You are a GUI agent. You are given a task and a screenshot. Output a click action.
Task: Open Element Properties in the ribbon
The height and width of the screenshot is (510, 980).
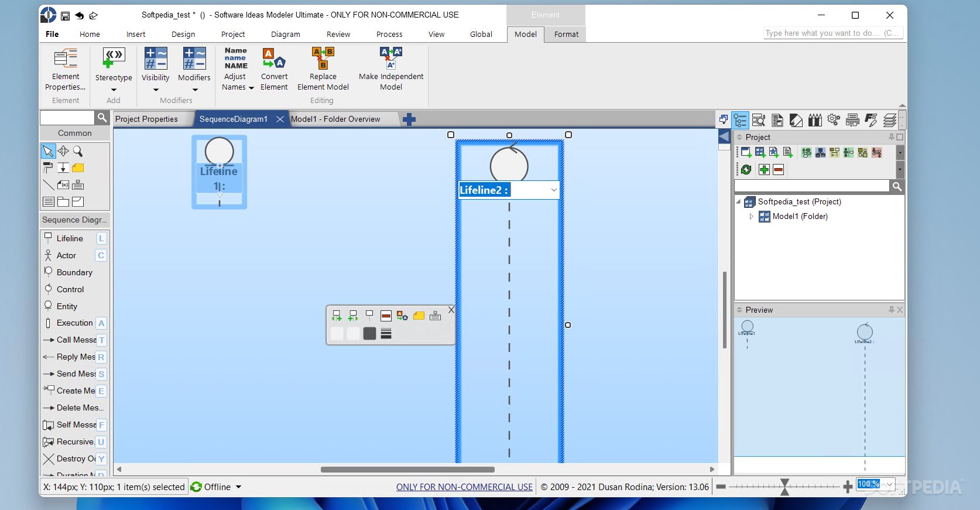coord(65,70)
